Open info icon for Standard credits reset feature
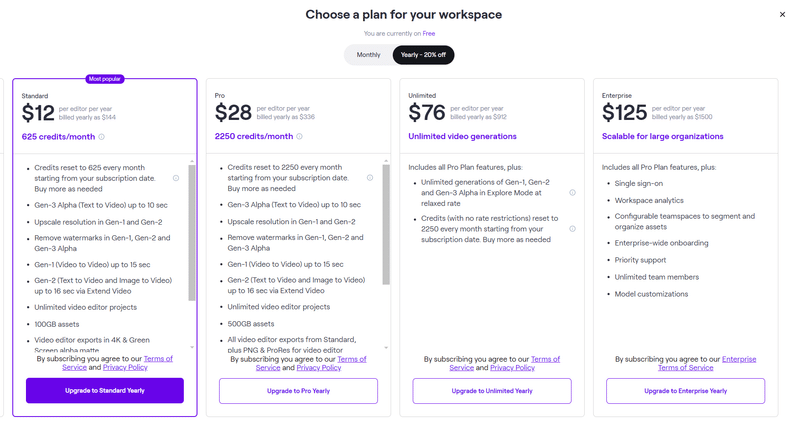Image resolution: width=800 pixels, height=422 pixels. point(176,178)
